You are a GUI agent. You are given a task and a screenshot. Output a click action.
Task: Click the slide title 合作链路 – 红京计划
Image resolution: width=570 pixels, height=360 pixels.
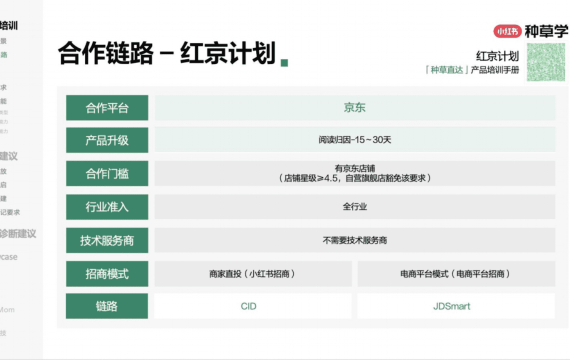167,53
